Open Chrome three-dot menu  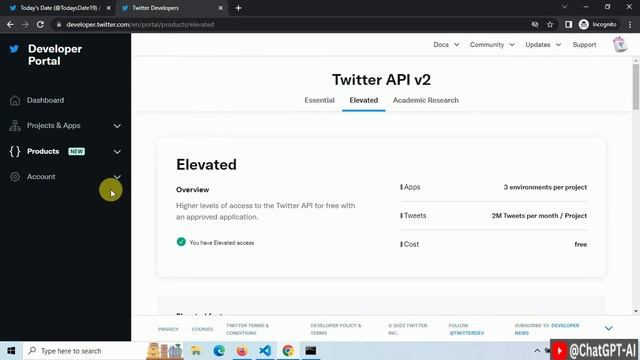[x=630, y=24]
